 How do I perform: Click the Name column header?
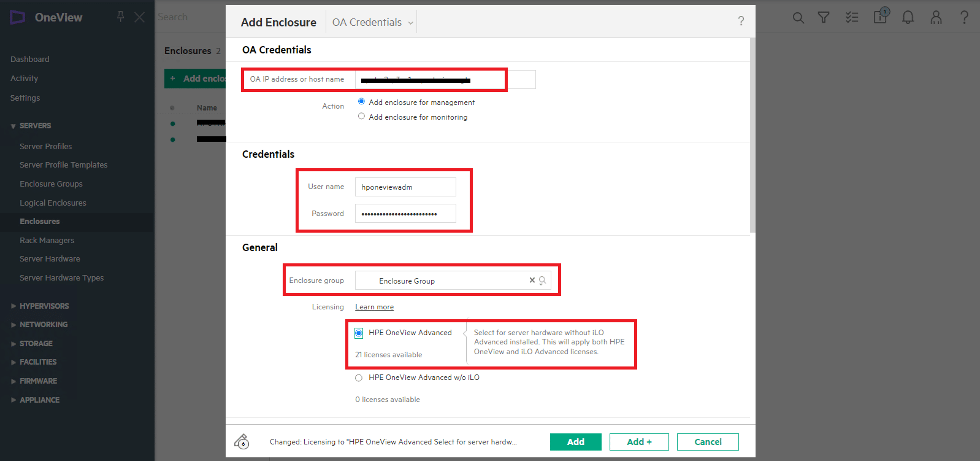(x=207, y=108)
